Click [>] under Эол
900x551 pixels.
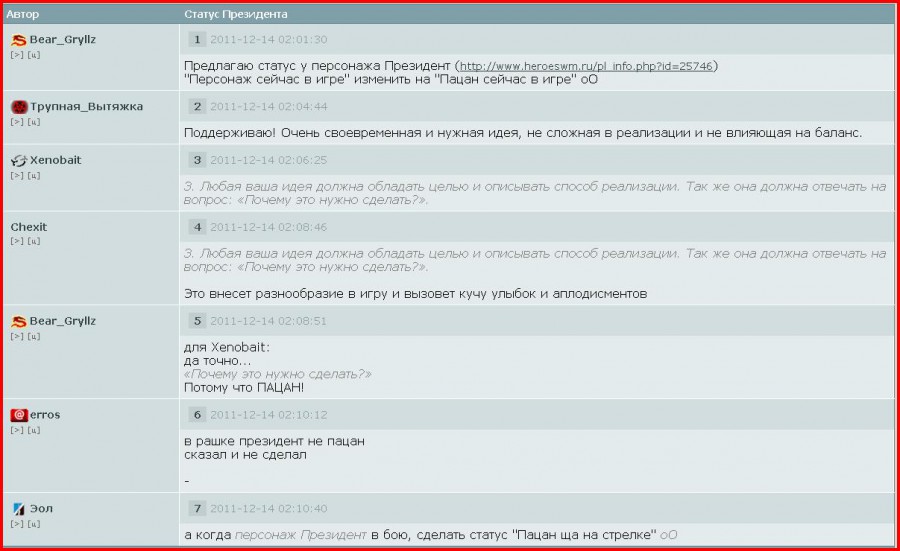(17, 523)
